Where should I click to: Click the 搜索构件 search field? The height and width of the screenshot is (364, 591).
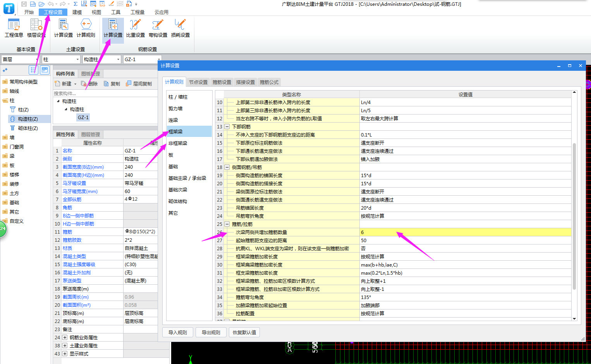pos(105,93)
